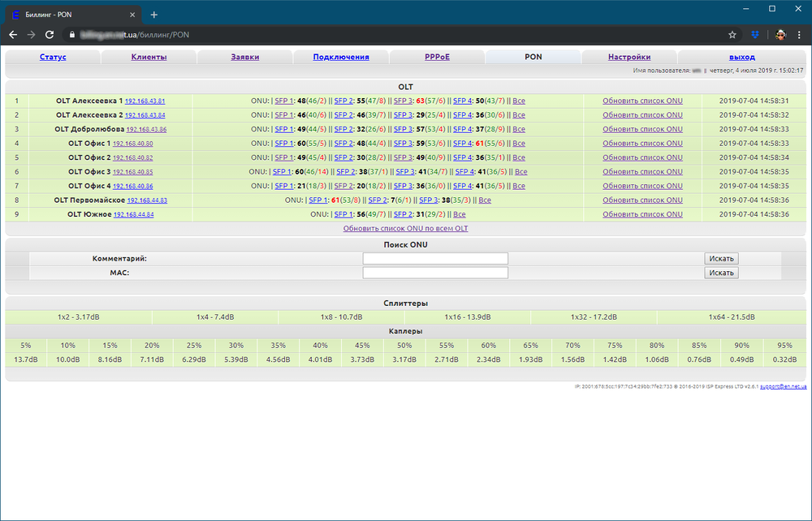Click the support email link in the footer
This screenshot has height=521, width=812.
783,387
